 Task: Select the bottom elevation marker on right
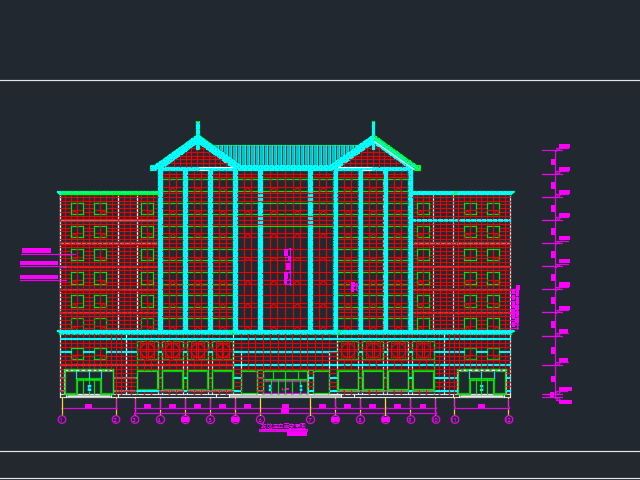[564, 401]
